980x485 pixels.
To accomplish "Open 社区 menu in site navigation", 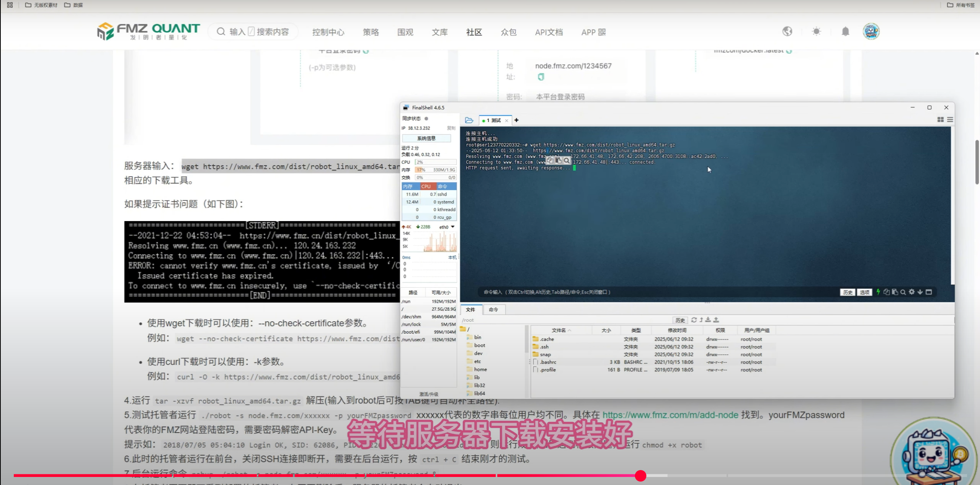I will coord(474,32).
